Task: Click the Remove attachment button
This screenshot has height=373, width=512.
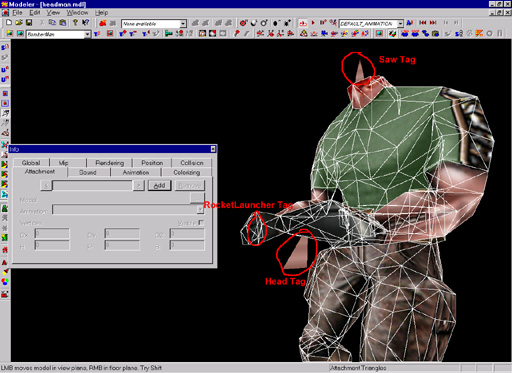Action: click(x=190, y=185)
